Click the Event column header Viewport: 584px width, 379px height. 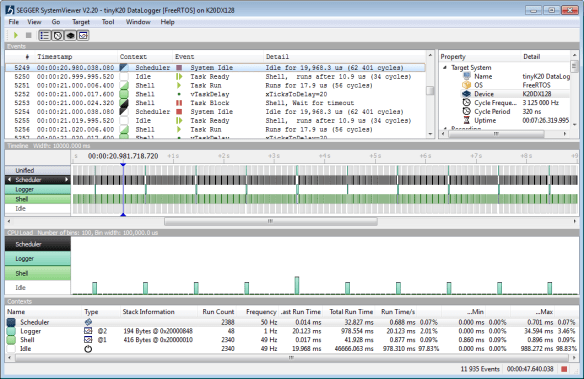[185, 57]
